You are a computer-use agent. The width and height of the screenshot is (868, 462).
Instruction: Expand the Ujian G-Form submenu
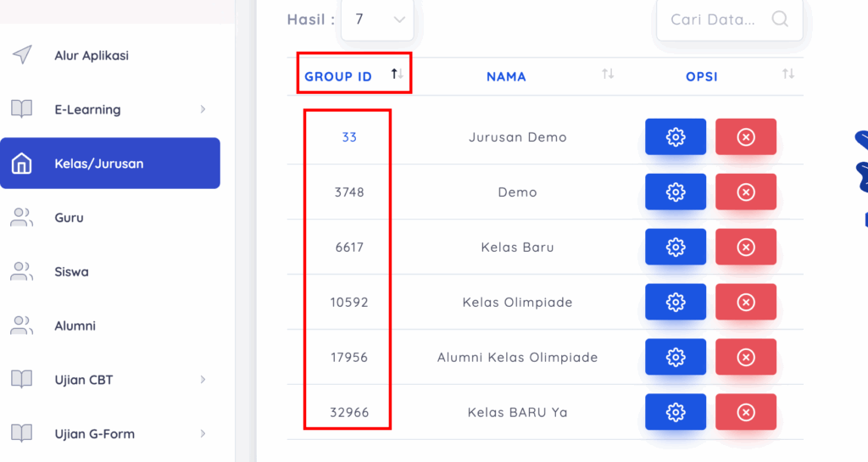203,434
